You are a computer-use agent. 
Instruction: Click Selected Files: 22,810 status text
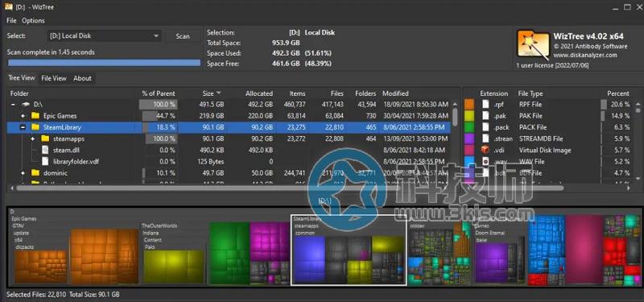36,295
